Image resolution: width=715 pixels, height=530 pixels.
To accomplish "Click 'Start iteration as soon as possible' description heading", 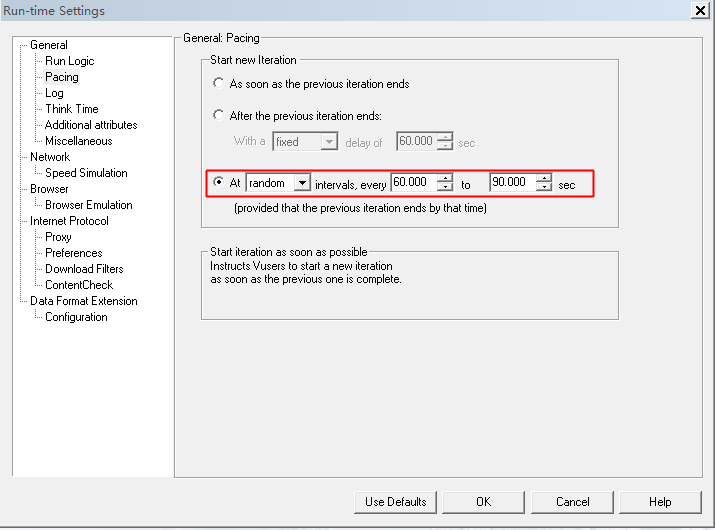I will click(x=289, y=252).
